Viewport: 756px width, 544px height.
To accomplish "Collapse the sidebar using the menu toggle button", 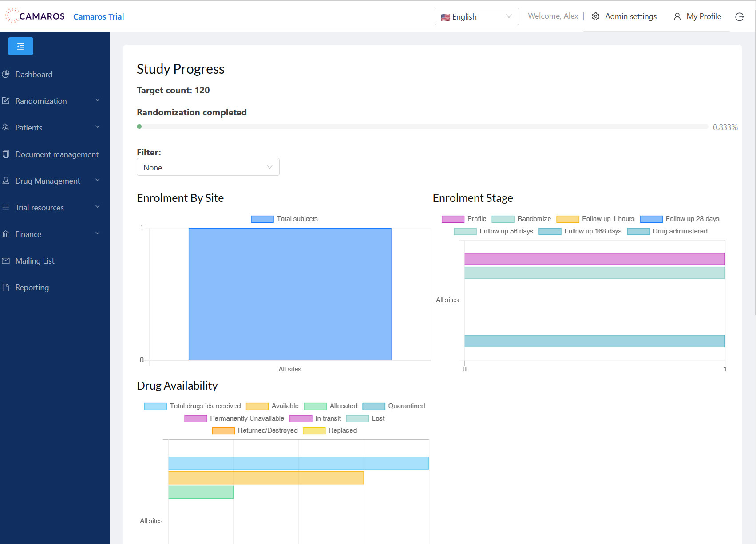I will (x=20, y=46).
